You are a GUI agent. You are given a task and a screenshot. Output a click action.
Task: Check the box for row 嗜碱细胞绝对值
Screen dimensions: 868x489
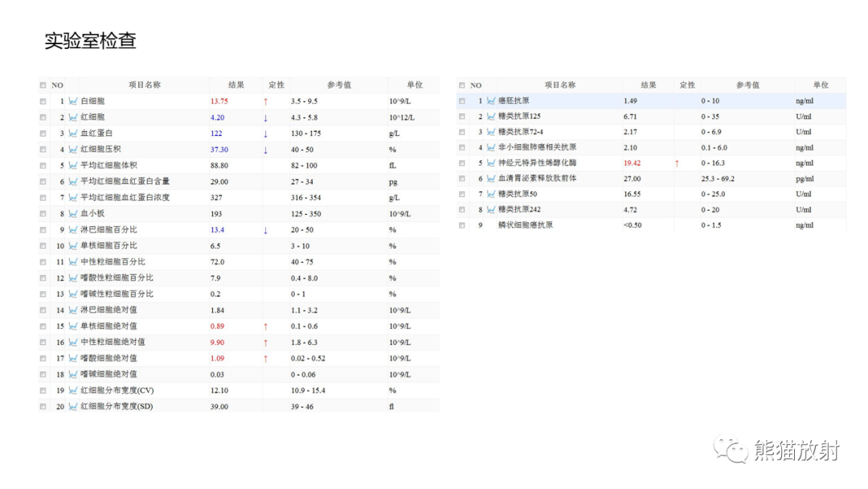(43, 374)
